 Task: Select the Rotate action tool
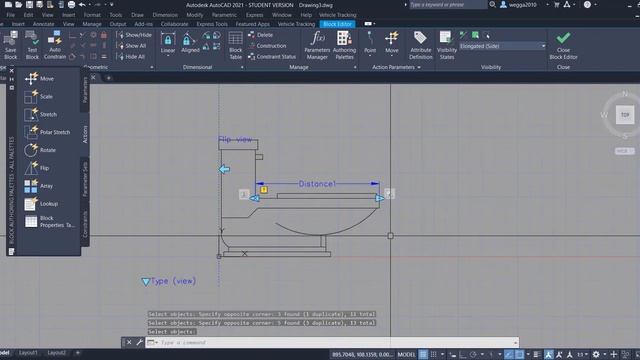coord(40,150)
